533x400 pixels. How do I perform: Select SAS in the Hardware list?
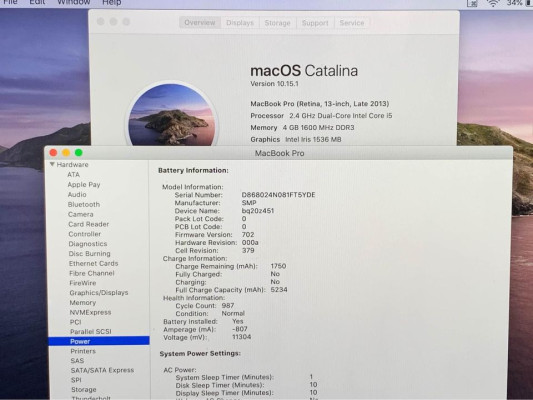pyautogui.click(x=77, y=361)
